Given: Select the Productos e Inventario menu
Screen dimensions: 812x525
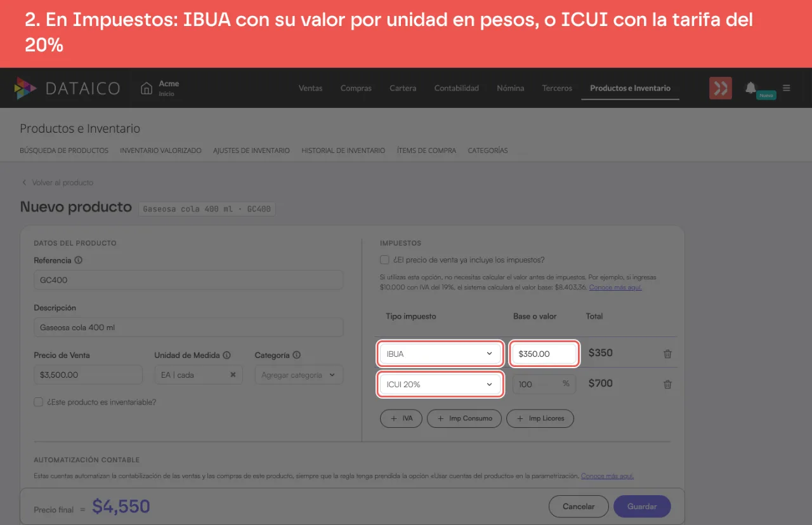Looking at the screenshot, I should (630, 88).
